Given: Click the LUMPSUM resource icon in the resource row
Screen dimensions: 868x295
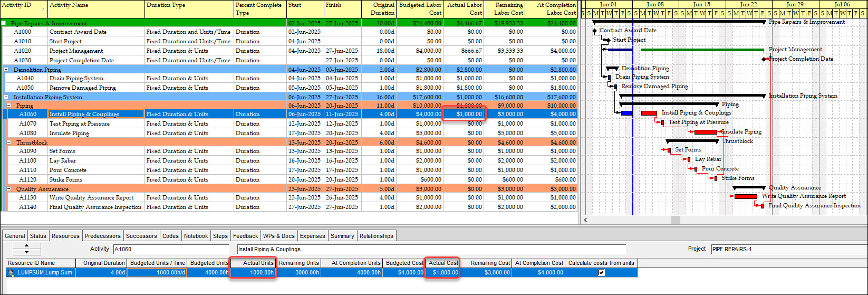Looking at the screenshot, I should click(x=12, y=273).
